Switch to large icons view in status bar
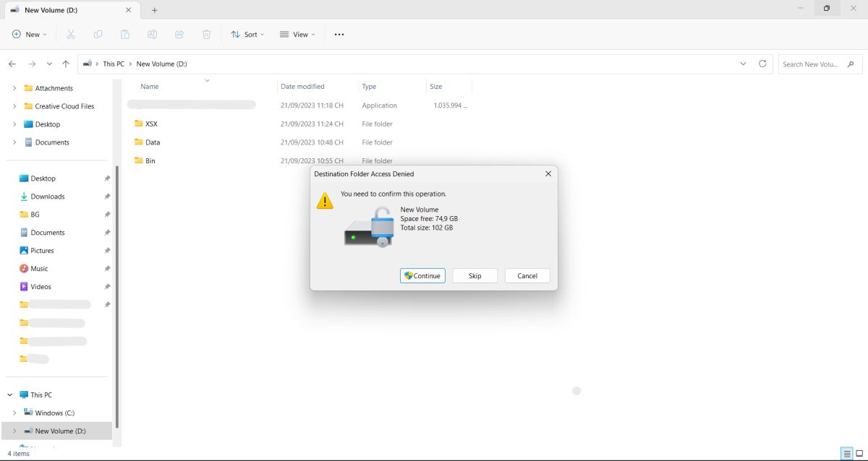 (859, 454)
